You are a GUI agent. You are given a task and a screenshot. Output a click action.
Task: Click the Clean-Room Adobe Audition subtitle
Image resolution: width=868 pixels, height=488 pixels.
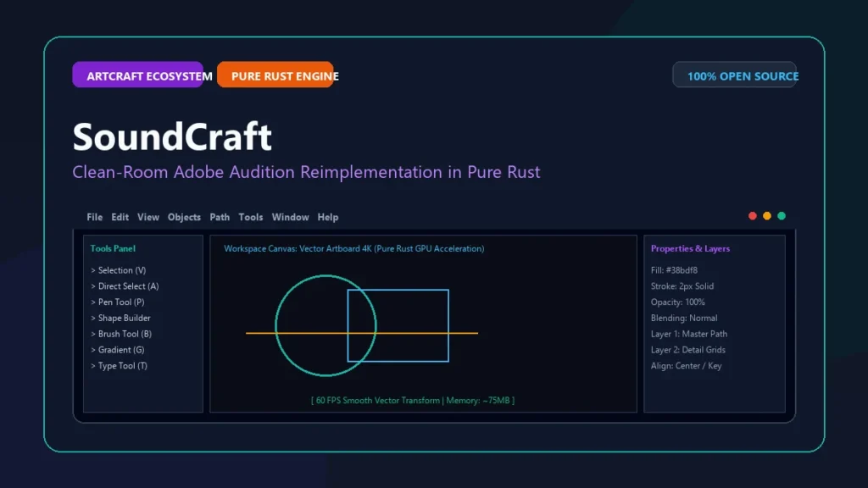[x=306, y=172]
